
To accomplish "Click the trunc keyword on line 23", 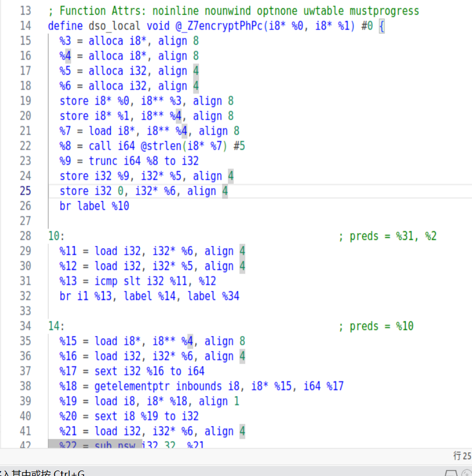I will (103, 161).
